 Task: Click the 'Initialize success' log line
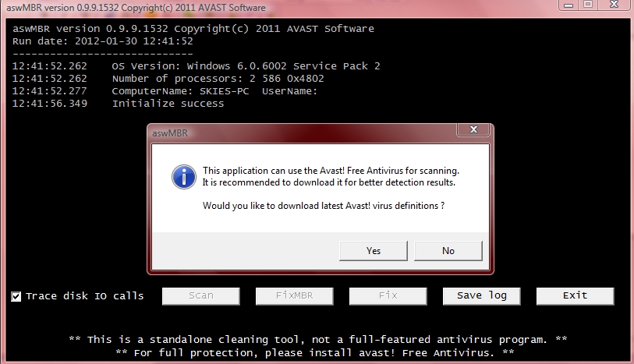[x=118, y=104]
